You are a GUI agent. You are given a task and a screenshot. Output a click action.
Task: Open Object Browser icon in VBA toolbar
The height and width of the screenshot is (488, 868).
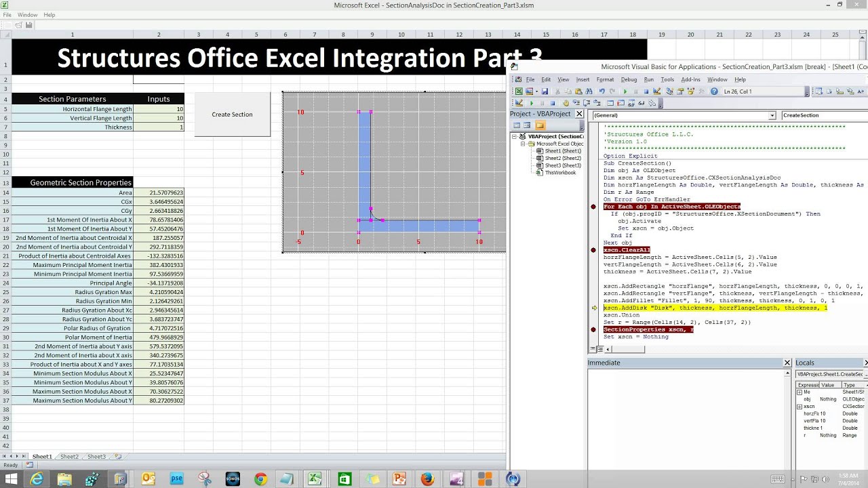[x=691, y=91]
